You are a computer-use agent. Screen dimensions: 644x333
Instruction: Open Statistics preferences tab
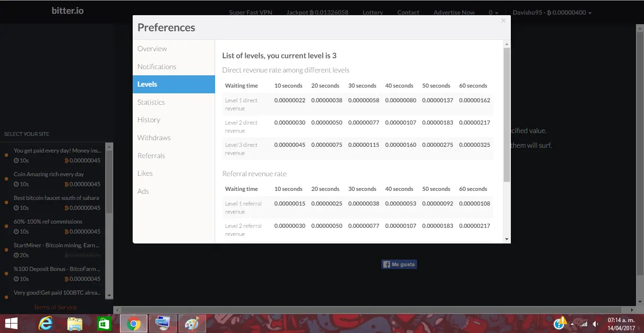tap(151, 102)
